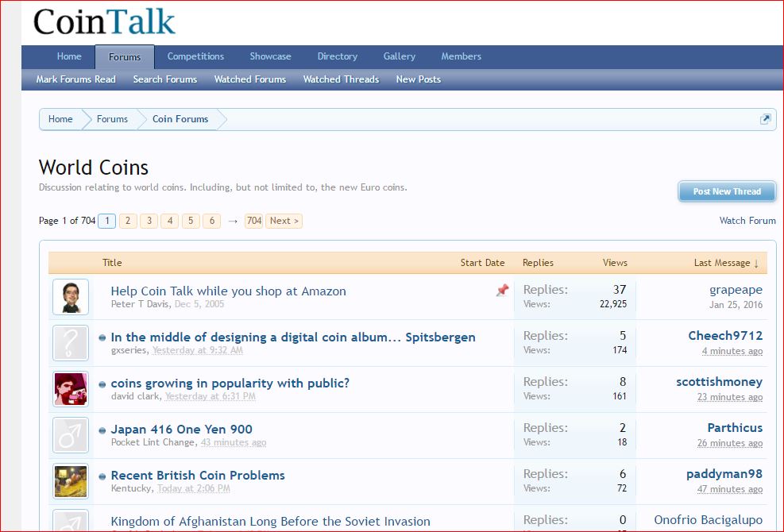Click Pocket Lint Change's male symbol avatar
The width and height of the screenshot is (784, 532).
(x=71, y=435)
